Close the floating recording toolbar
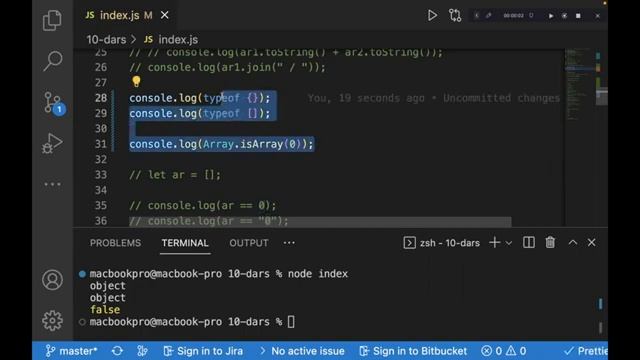 coord(598,16)
